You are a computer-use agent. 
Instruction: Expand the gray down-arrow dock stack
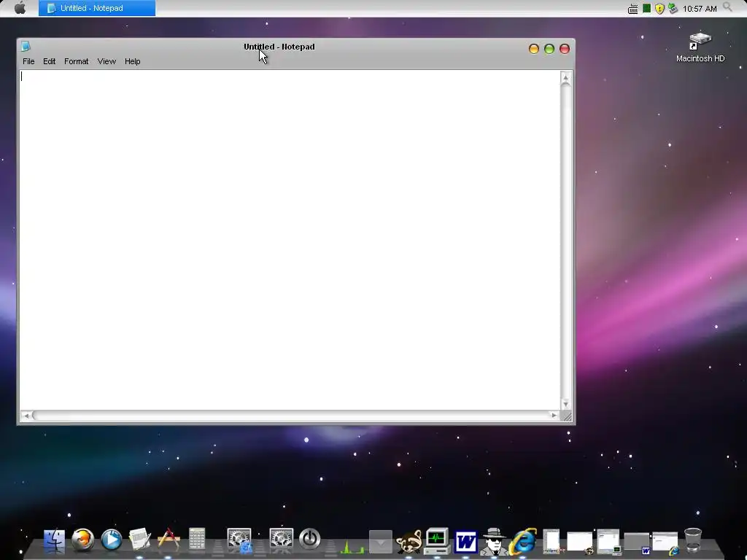tap(380, 542)
